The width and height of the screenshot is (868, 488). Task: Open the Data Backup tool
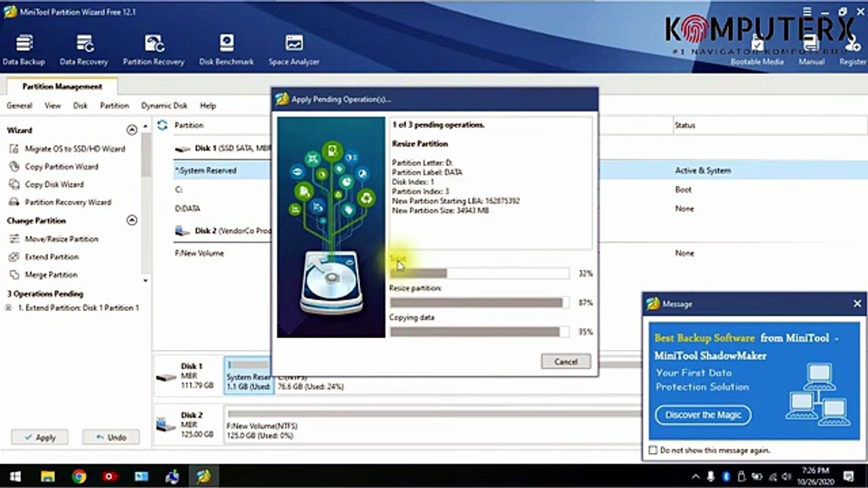tap(24, 50)
